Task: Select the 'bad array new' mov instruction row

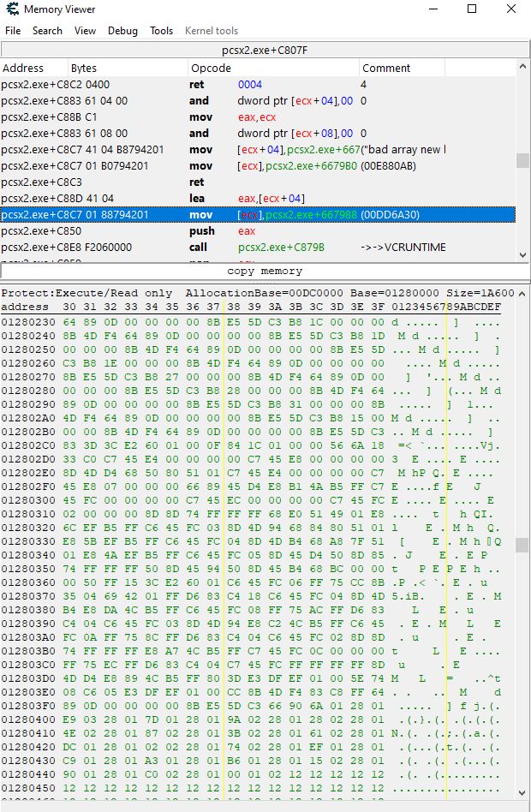Action: tap(258, 150)
